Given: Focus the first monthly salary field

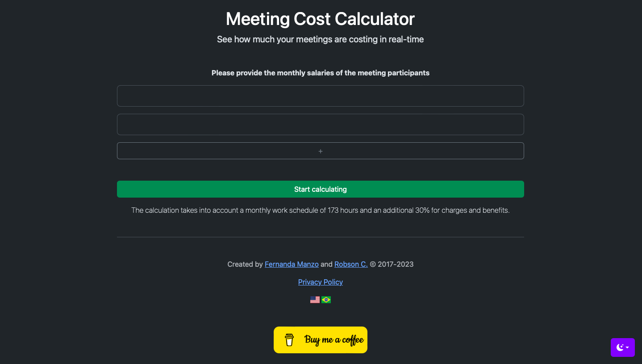Looking at the screenshot, I should pyautogui.click(x=321, y=95).
